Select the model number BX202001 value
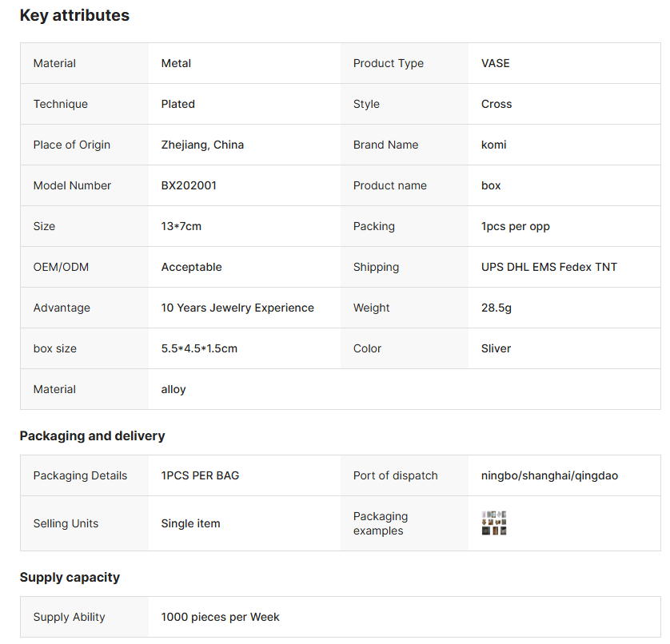Screen dimensions: 670x644 [x=189, y=185]
